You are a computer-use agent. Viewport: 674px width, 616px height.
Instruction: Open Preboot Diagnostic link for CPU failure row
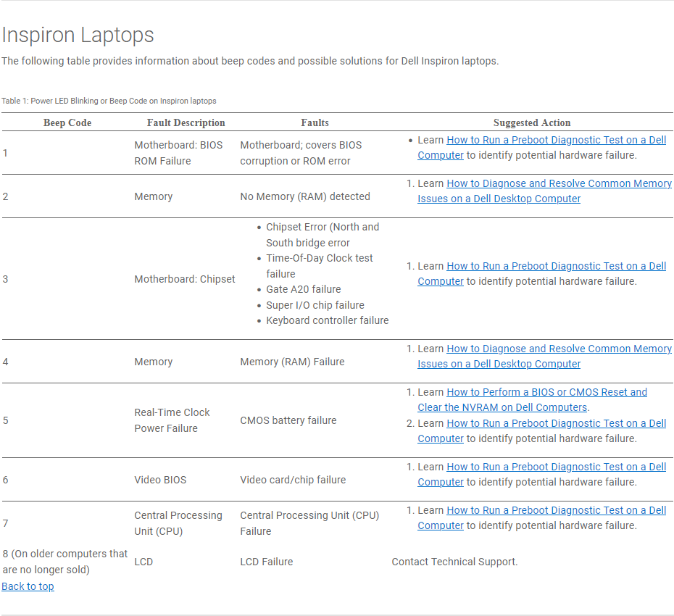click(x=556, y=510)
